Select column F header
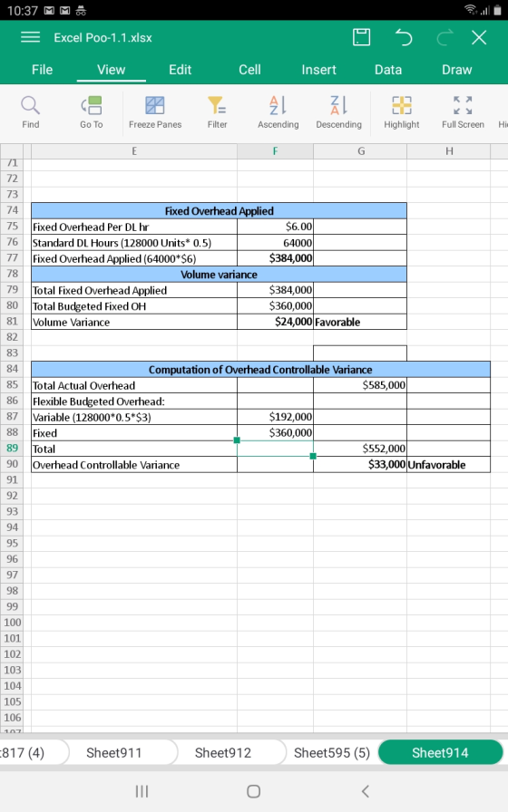This screenshot has width=508, height=812. click(x=275, y=151)
